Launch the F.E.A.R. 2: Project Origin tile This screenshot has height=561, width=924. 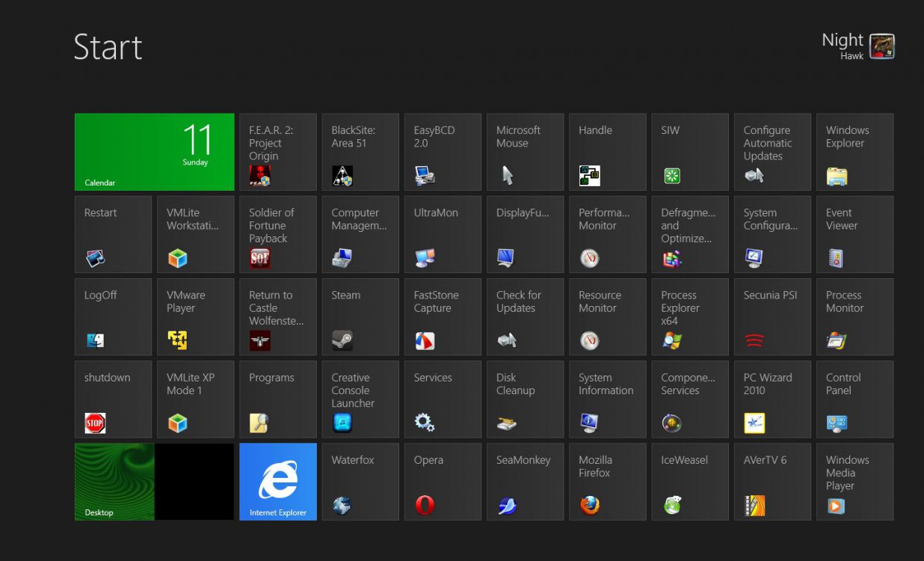click(x=278, y=152)
